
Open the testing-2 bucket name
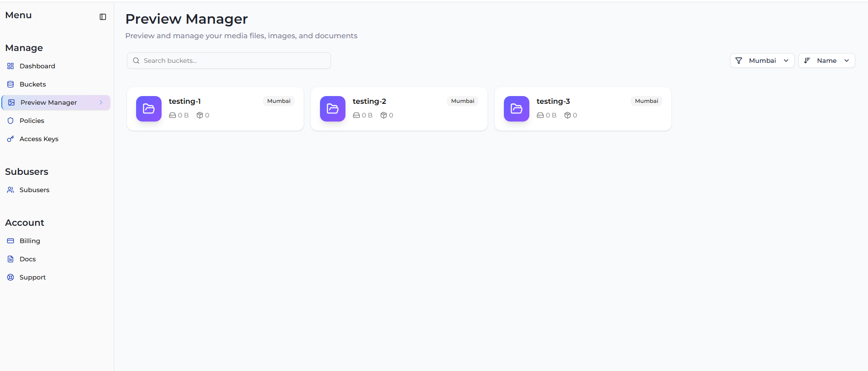tap(369, 101)
